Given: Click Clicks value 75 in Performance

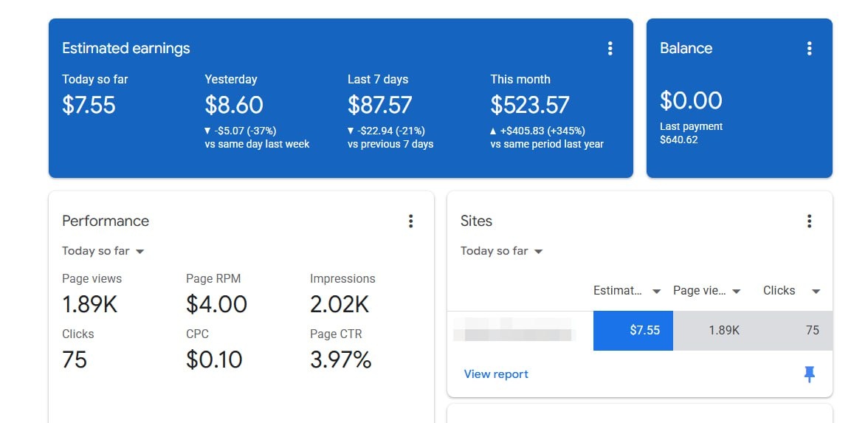Looking at the screenshot, I should coord(75,360).
